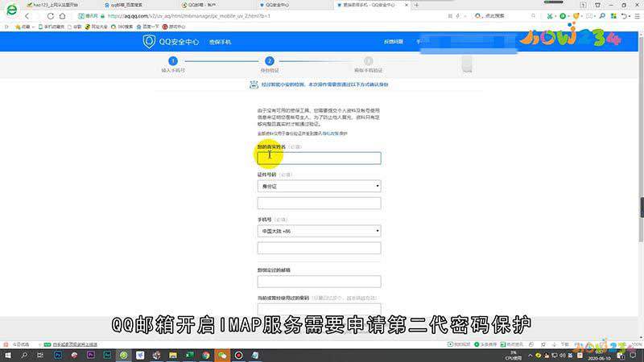The height and width of the screenshot is (362, 644).
Task: Open the notification center on taskbar
Action: click(x=633, y=356)
